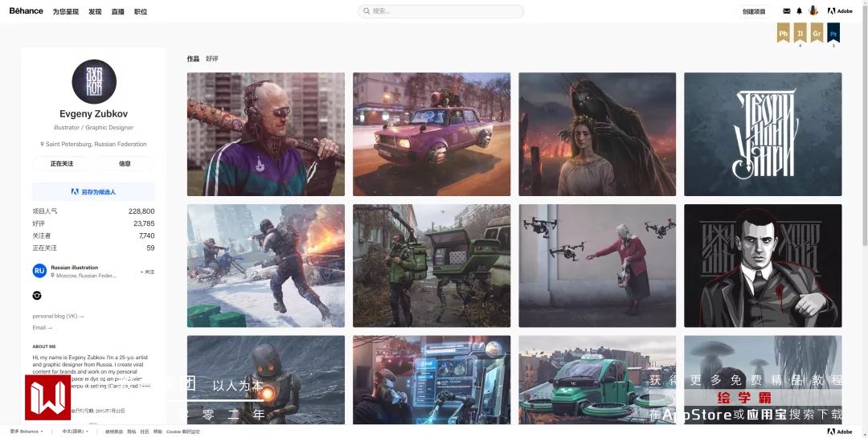Click the 正在关注 button

pyautogui.click(x=62, y=163)
